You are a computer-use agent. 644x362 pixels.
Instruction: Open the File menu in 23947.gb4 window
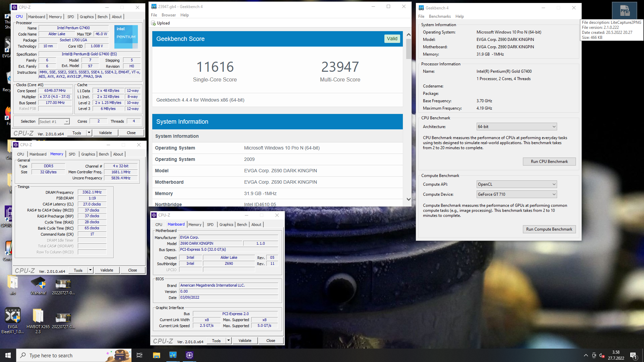154,15
